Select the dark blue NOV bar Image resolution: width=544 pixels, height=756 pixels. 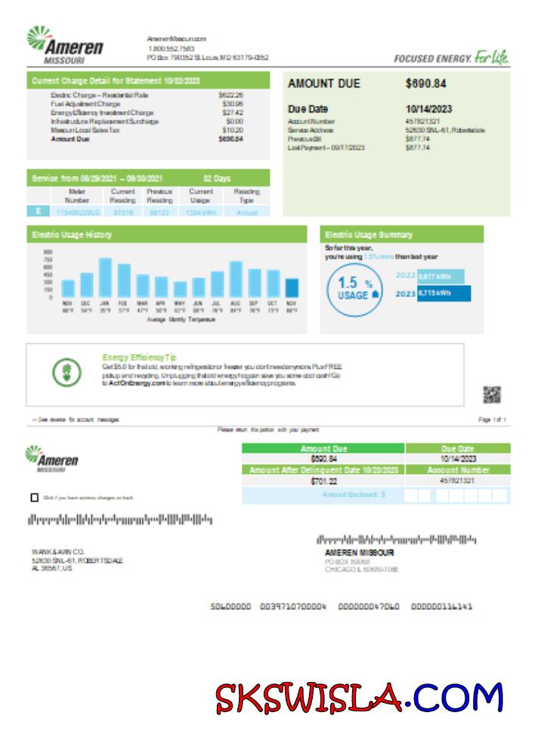(x=291, y=287)
